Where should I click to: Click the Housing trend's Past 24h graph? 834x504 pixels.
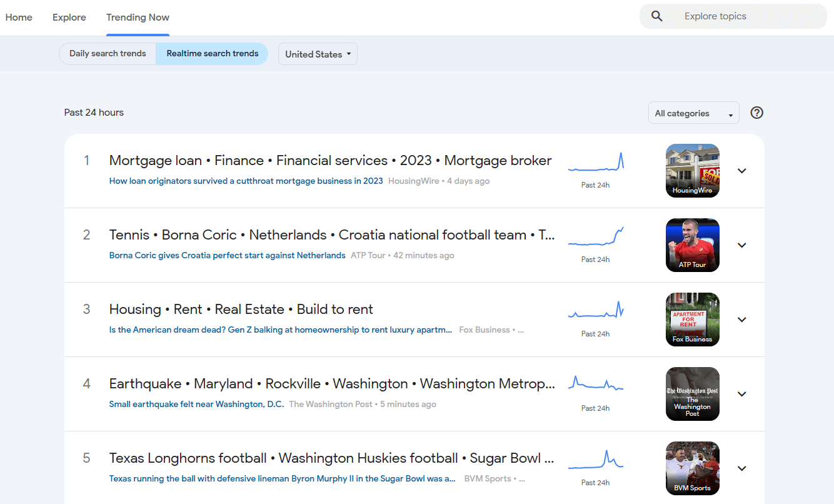[596, 313]
